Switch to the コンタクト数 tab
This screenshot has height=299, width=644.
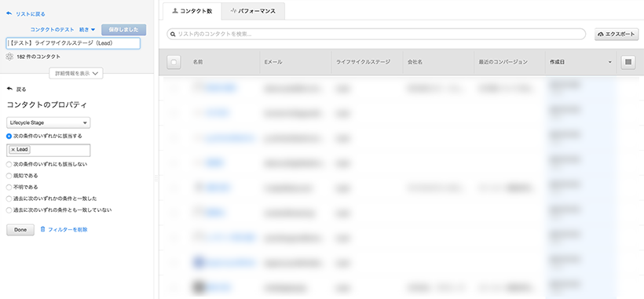[192, 11]
